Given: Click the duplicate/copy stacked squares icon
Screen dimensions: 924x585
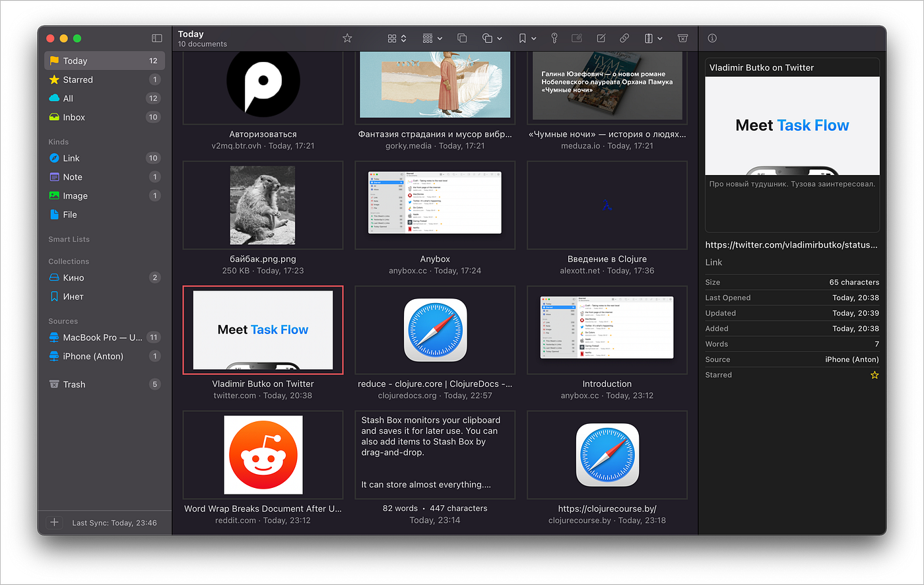Looking at the screenshot, I should point(462,38).
